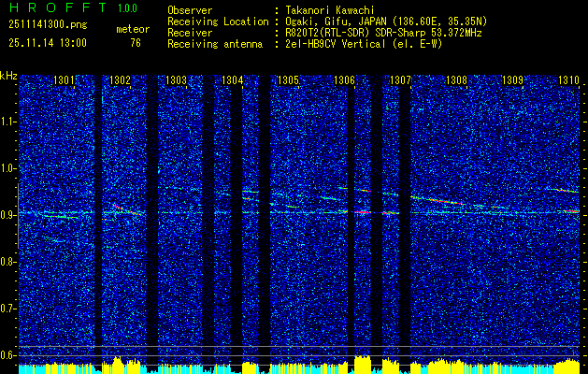588x374 pixels.
Task: Select the 2el-HB9CV Vertical antenna text
Action: click(364, 44)
